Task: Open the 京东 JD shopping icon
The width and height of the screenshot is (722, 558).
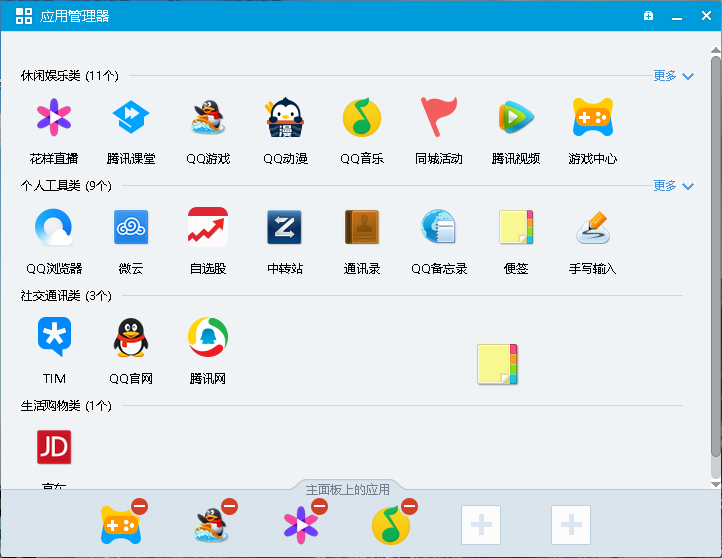Action: [54, 447]
